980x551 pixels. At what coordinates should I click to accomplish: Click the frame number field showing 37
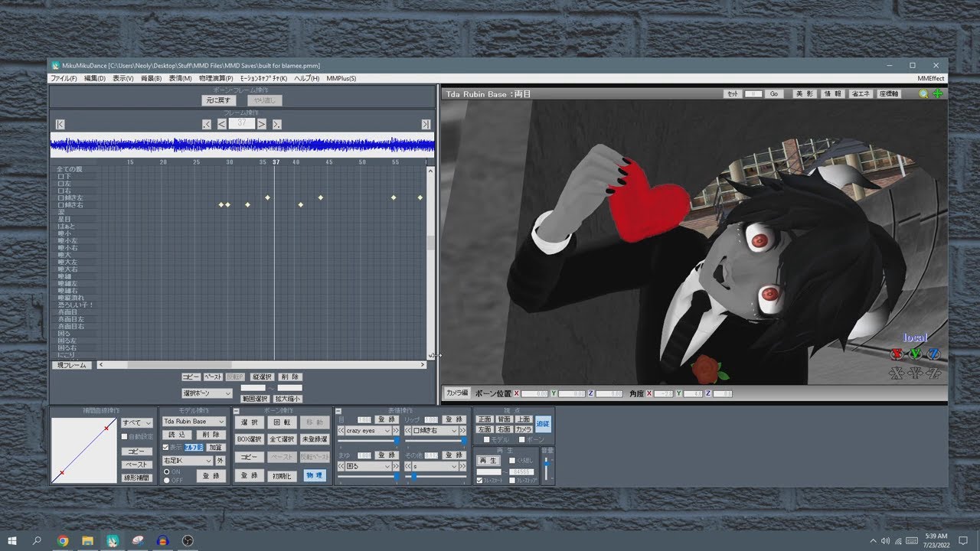pos(242,123)
